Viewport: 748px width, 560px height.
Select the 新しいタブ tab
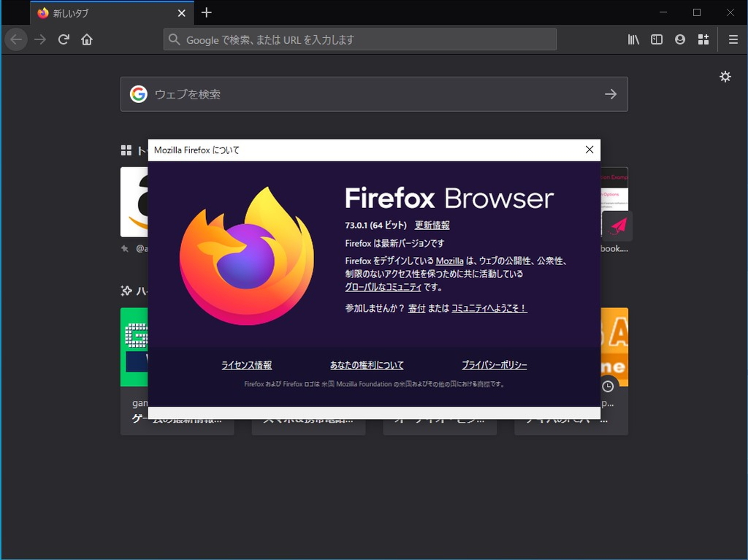click(102, 12)
